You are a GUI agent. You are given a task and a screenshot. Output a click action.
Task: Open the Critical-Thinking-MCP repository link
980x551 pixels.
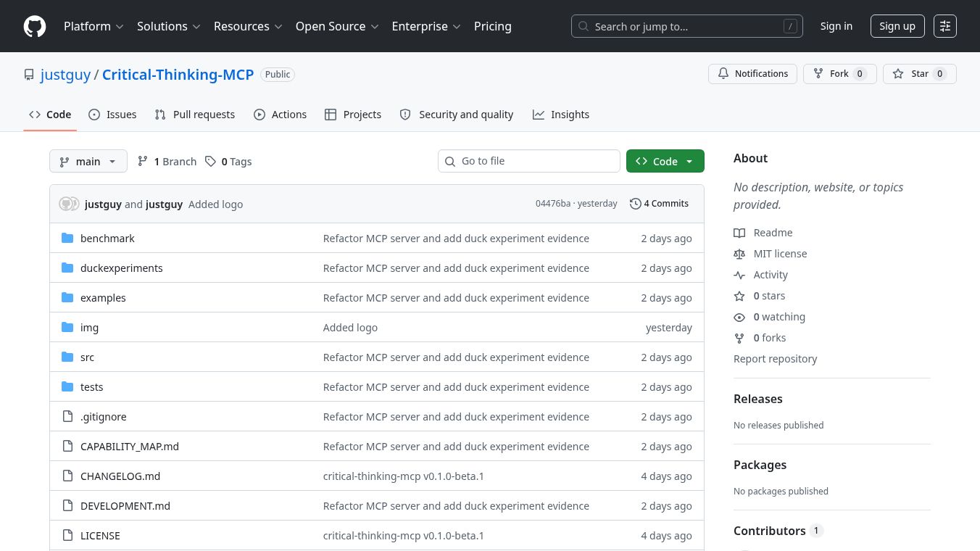tap(178, 75)
